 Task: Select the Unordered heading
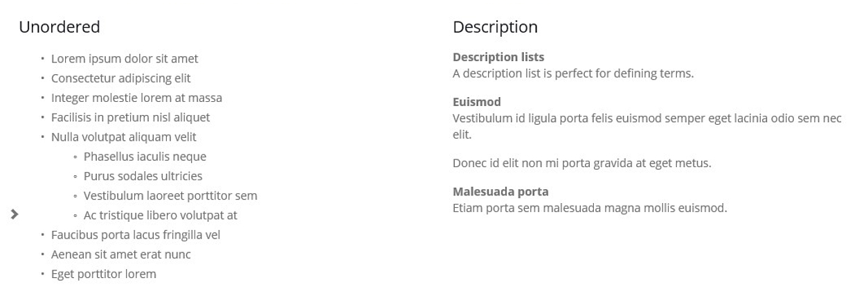(60, 27)
